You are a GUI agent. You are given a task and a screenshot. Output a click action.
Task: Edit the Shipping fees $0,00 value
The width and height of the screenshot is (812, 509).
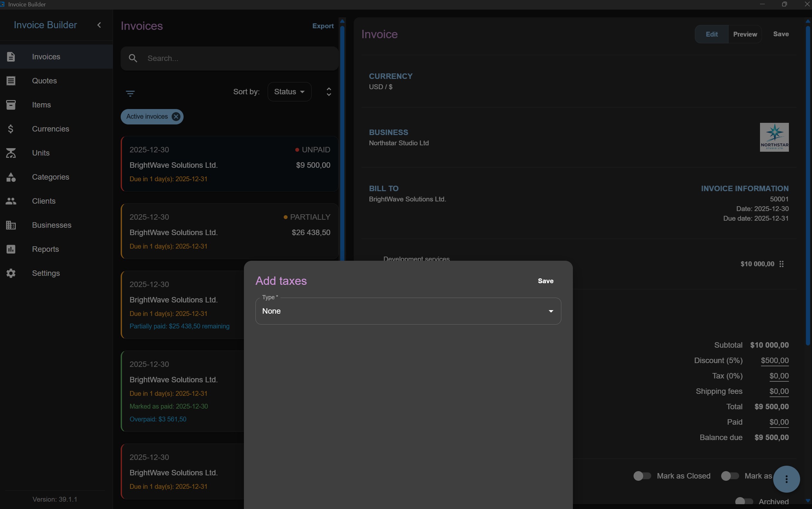coord(779,391)
